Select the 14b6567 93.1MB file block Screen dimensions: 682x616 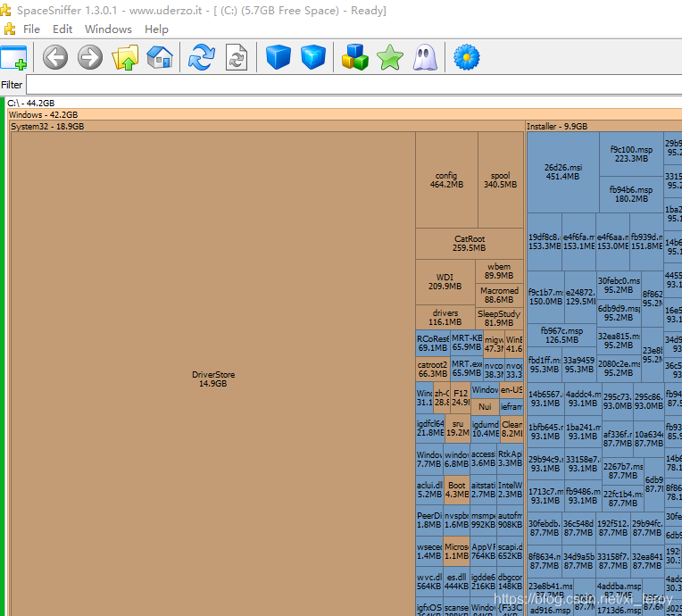tap(545, 399)
